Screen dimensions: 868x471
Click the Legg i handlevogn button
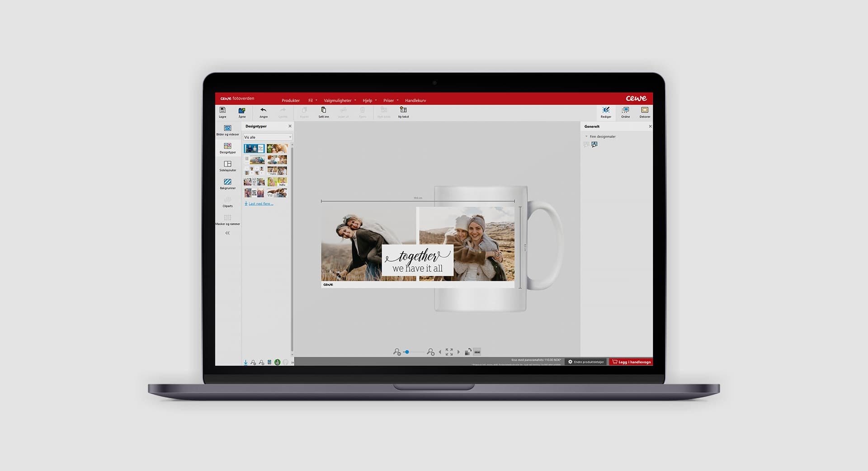631,362
